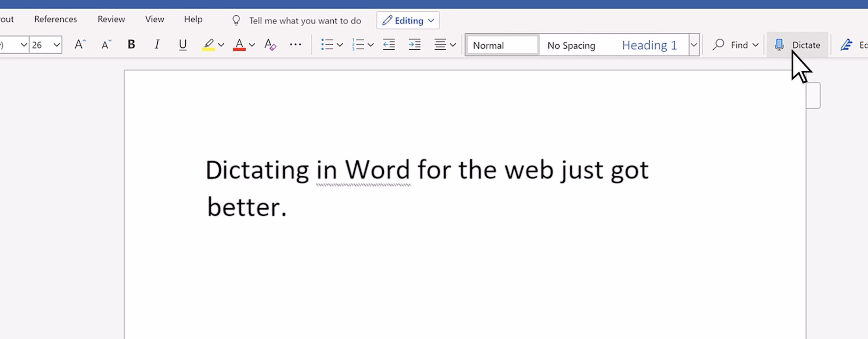Select the Heading 1 style
This screenshot has width=868, height=339.
click(649, 45)
